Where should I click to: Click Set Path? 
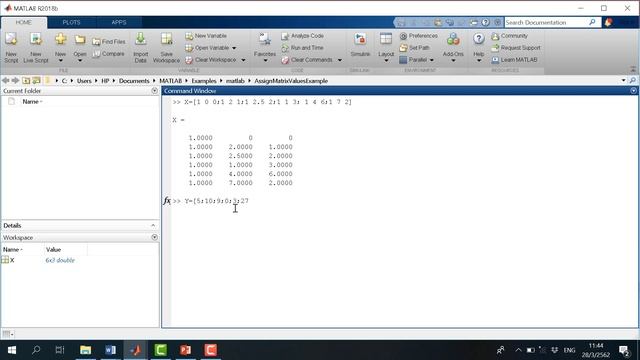[x=415, y=48]
